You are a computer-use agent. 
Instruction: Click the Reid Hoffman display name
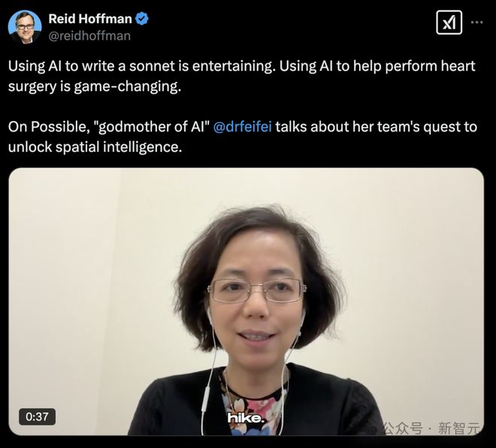point(90,19)
